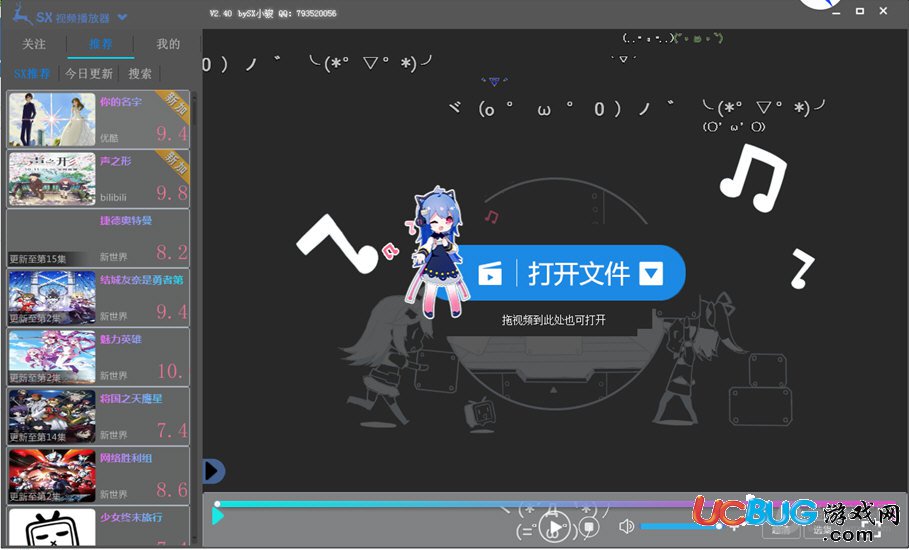
Task: Open the 搜索 sub-tab
Action: (140, 74)
